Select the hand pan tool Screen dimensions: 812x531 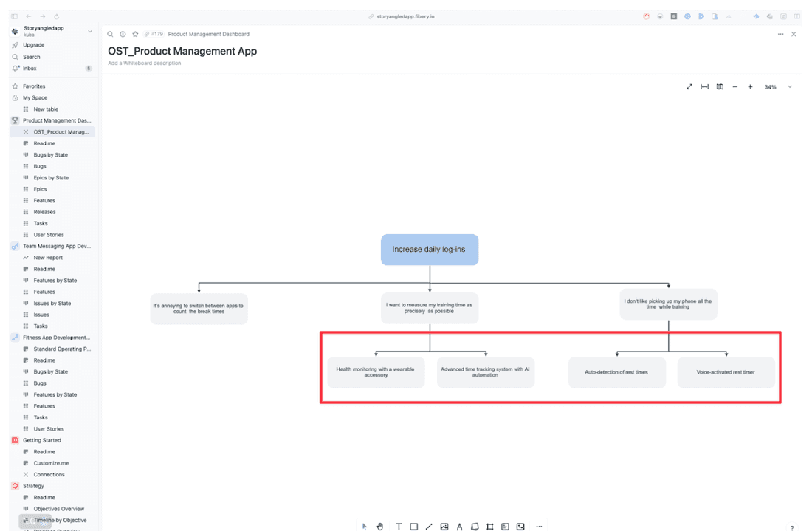380,527
